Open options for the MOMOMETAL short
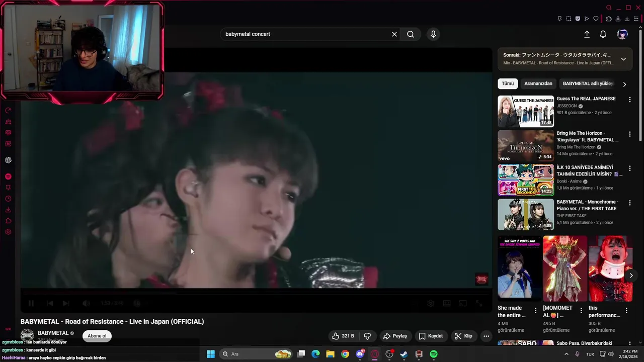The width and height of the screenshot is (644, 362). [581, 311]
